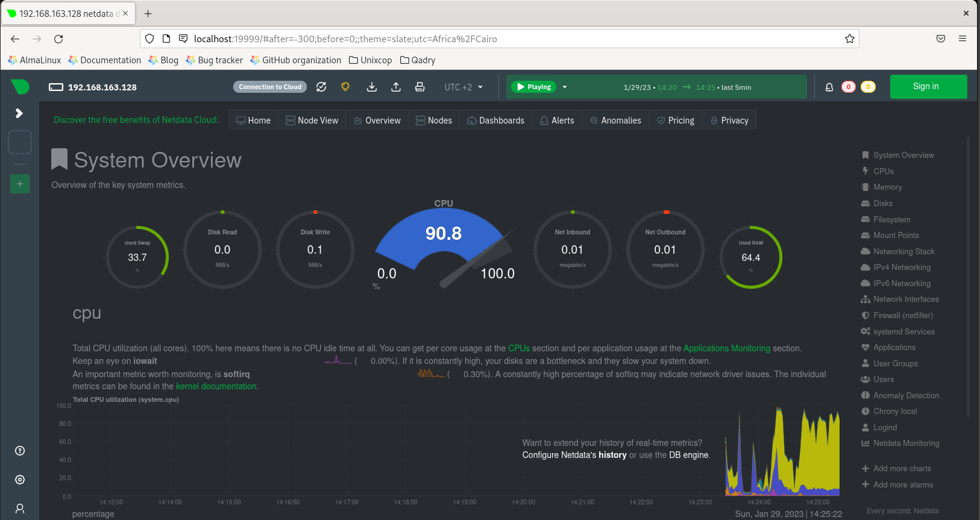Open the help question-mark icon
The height and width of the screenshot is (520, 980).
click(20, 451)
